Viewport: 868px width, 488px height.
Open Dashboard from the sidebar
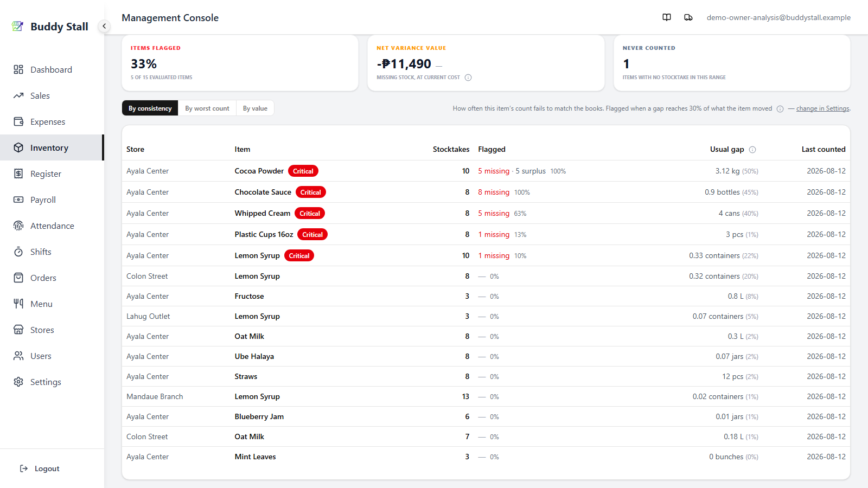[52, 69]
